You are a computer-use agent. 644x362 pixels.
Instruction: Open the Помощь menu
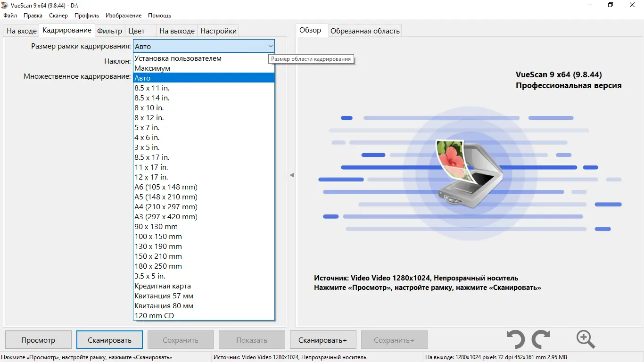pos(159,16)
